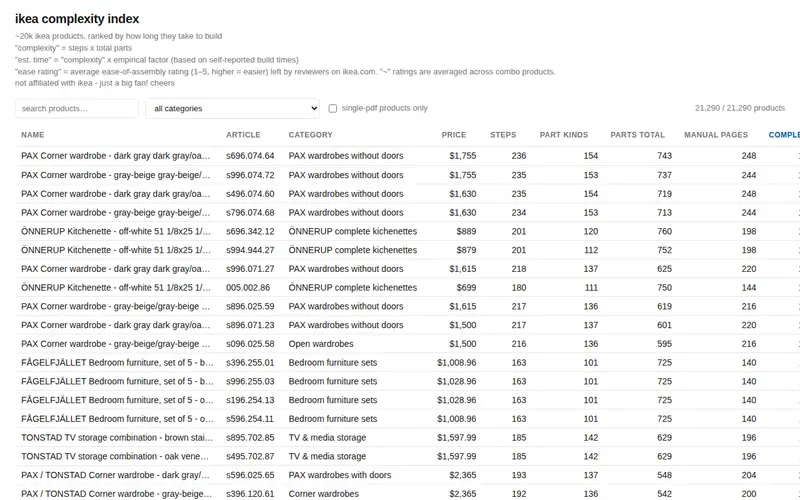Click the 542 parts total cell
Viewport: 800px width, 500px height.
tap(664, 494)
